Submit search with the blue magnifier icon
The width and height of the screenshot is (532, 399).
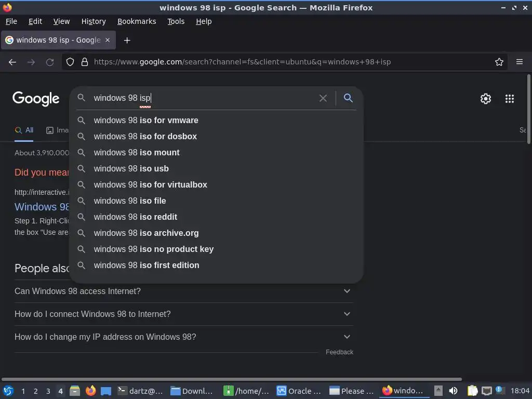pyautogui.click(x=348, y=98)
